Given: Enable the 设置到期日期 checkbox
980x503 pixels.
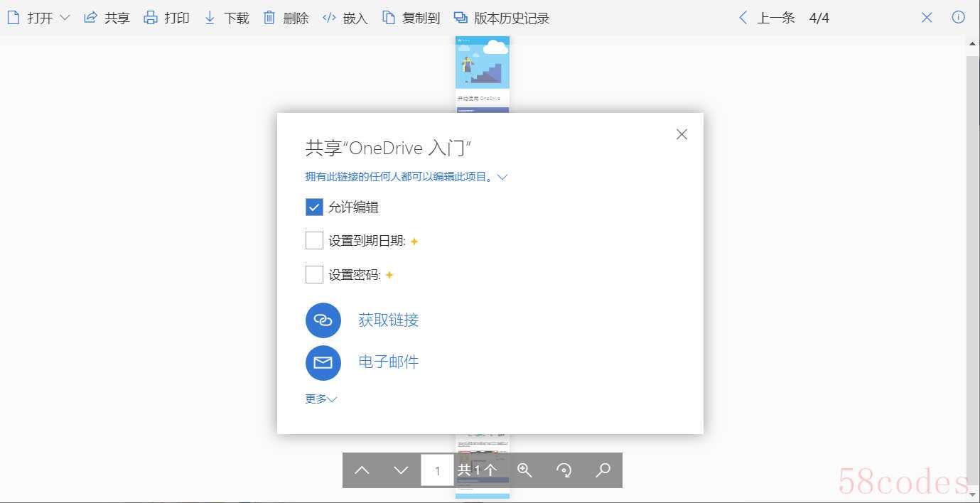Looking at the screenshot, I should (314, 241).
